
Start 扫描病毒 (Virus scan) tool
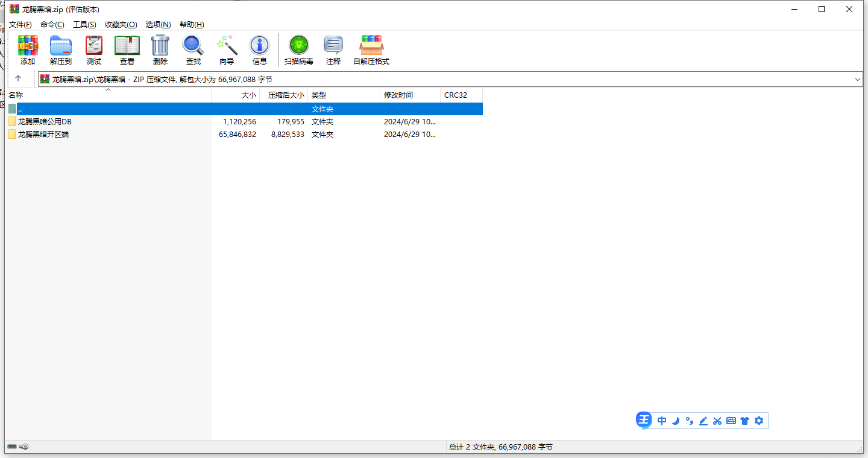coord(298,49)
